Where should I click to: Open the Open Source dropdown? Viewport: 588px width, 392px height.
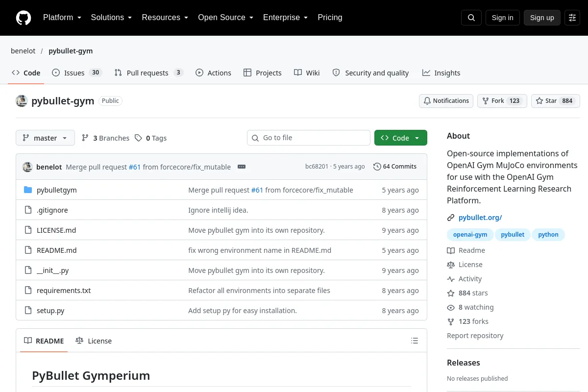click(x=225, y=18)
